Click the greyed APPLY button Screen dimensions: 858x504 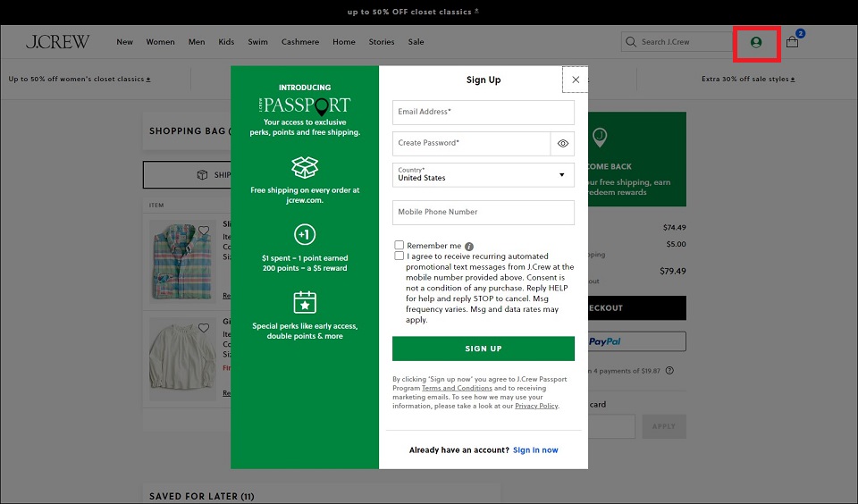pyautogui.click(x=664, y=426)
